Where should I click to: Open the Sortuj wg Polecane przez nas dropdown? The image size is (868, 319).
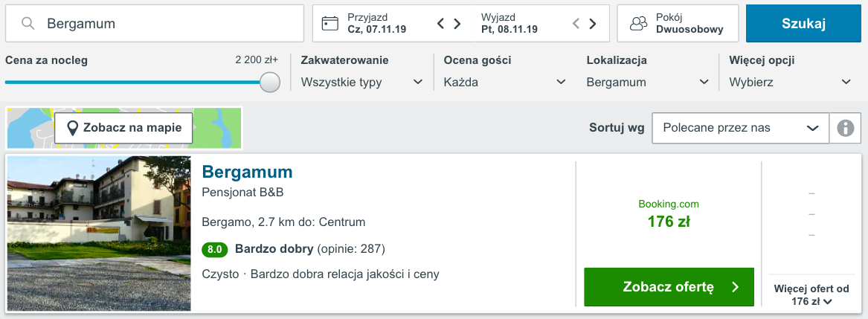pos(741,128)
